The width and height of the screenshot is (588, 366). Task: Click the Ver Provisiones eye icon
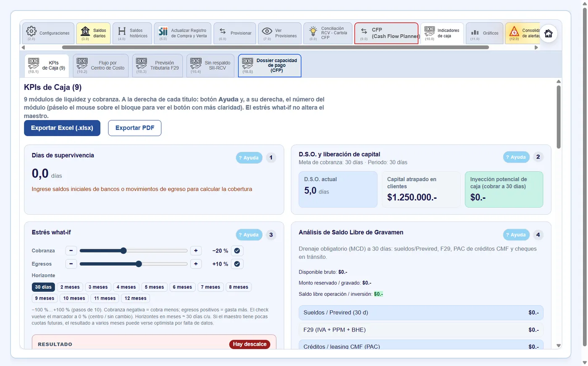click(x=267, y=31)
